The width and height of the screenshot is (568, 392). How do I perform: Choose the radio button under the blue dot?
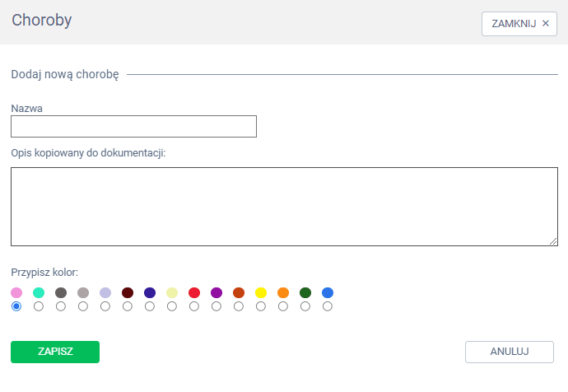click(328, 306)
